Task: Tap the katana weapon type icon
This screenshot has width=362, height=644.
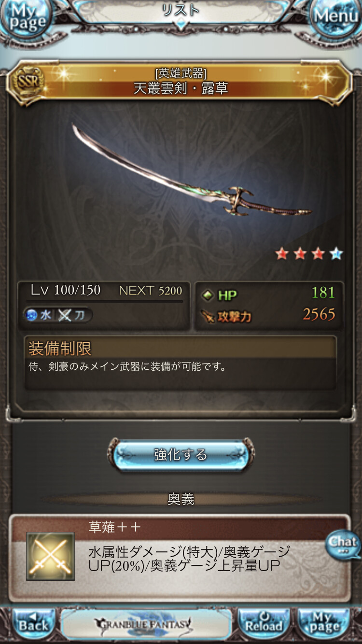Action: pyautogui.click(x=65, y=315)
